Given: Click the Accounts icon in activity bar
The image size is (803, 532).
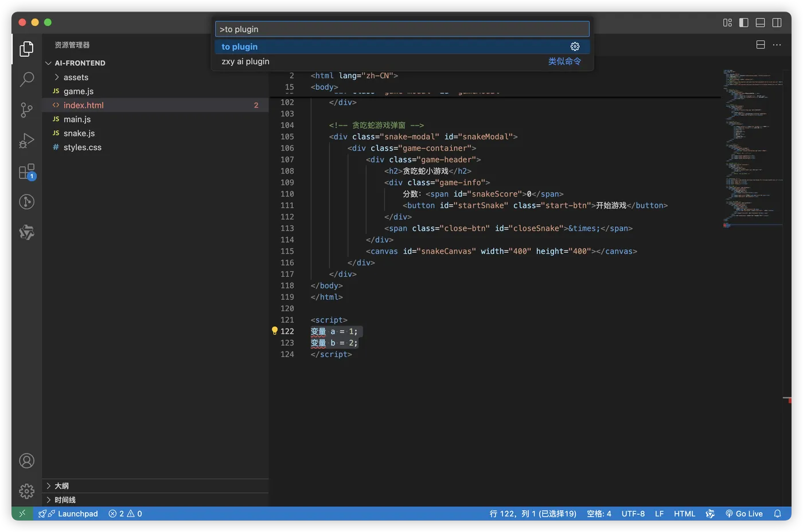Looking at the screenshot, I should pyautogui.click(x=26, y=461).
